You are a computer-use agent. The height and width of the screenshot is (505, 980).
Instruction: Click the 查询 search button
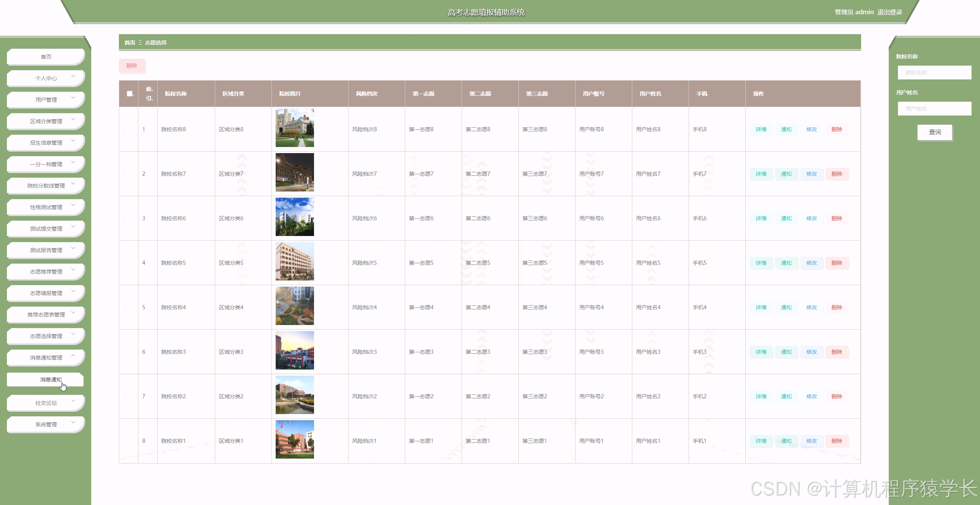click(x=934, y=132)
